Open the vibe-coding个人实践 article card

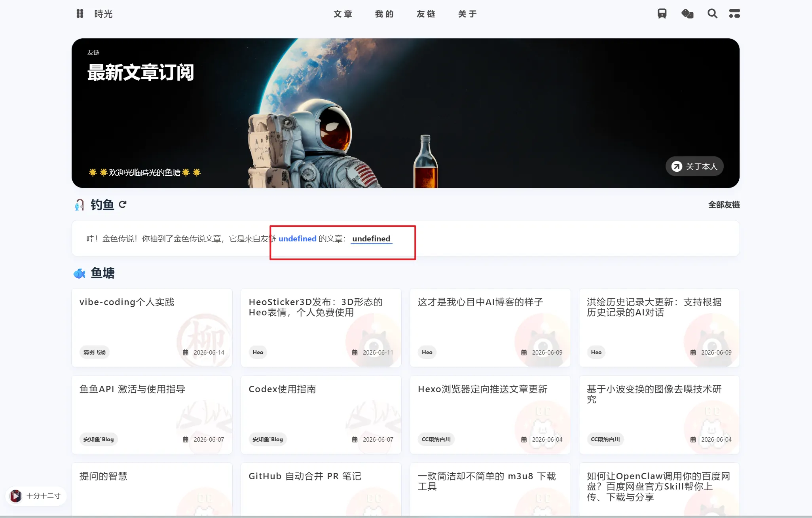tap(152, 328)
